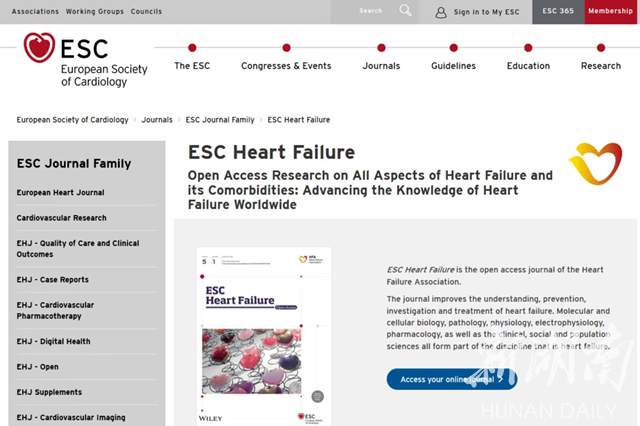Open the Congresses & Events menu

tap(286, 66)
